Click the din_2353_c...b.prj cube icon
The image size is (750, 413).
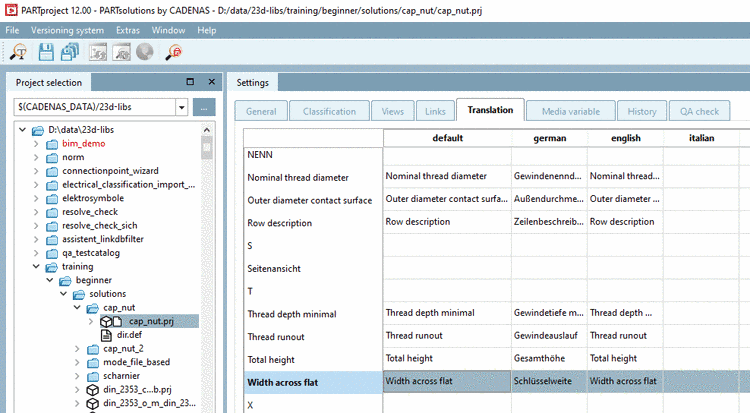[92, 390]
